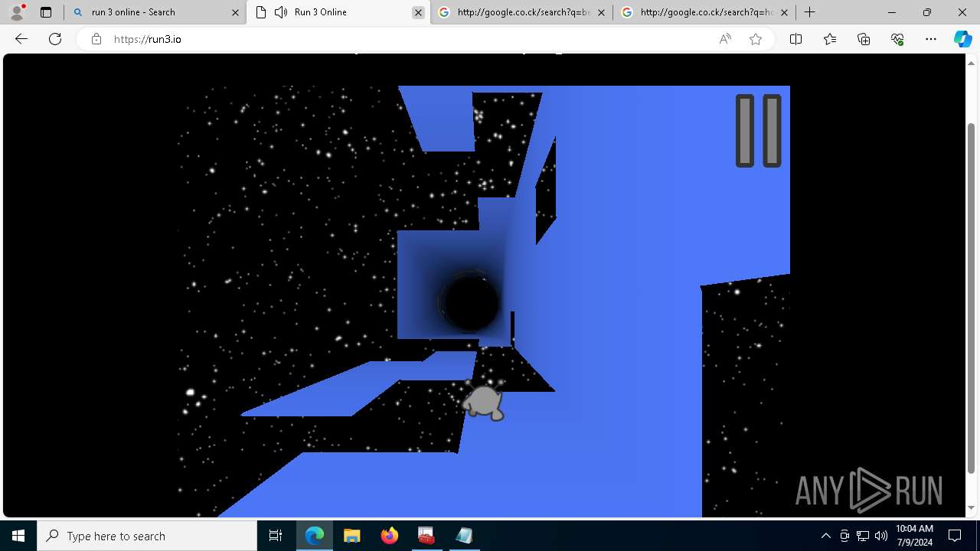Close the Run 3 Online tab

pyautogui.click(x=418, y=12)
